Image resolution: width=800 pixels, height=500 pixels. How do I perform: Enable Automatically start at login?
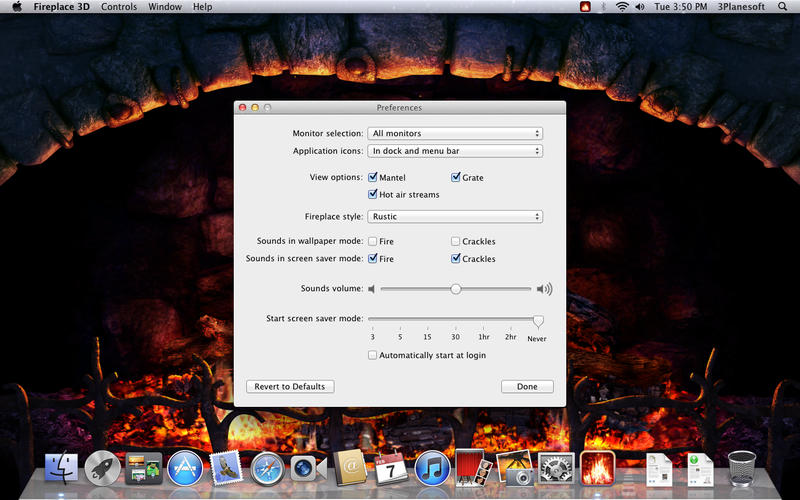[x=372, y=355]
